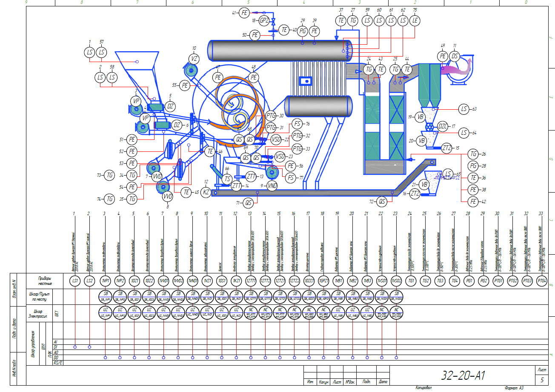Select the TG1 device bubble in the table

[x=411, y=281]
